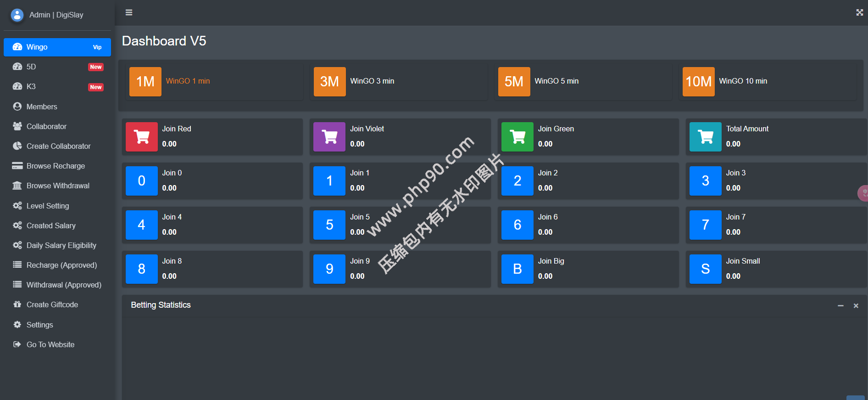The width and height of the screenshot is (868, 400).
Task: Click the blue B Join Big icon
Action: click(517, 269)
